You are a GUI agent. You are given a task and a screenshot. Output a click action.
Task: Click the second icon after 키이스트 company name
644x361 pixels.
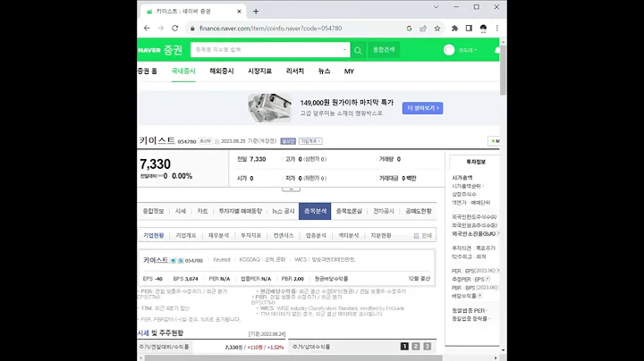[181, 261]
